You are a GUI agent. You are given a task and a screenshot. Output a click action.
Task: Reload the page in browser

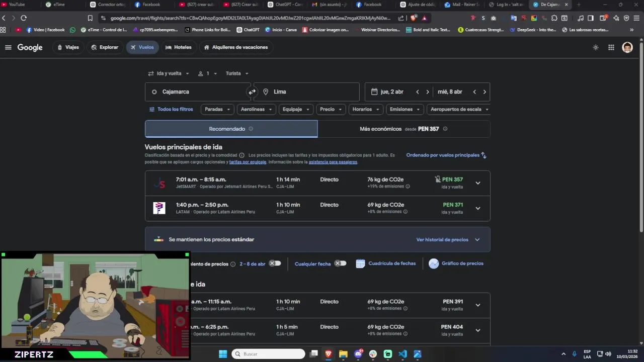pos(24,18)
